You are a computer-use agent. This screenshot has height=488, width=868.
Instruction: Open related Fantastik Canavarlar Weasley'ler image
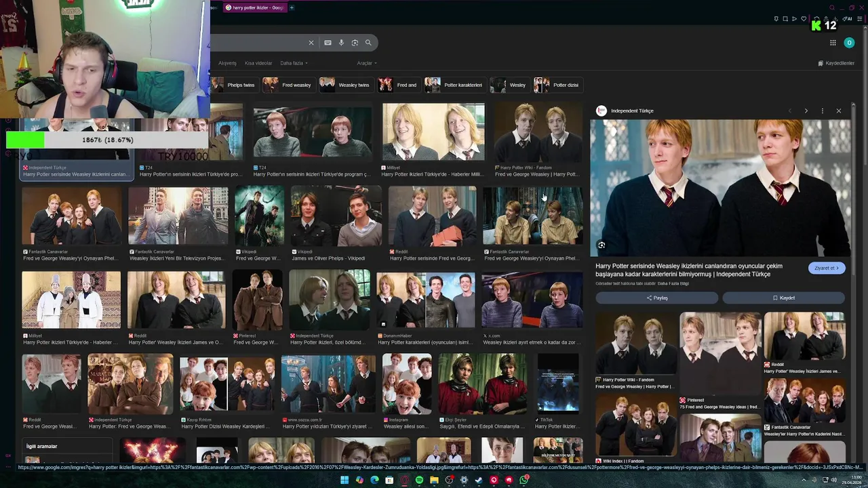[805, 400]
